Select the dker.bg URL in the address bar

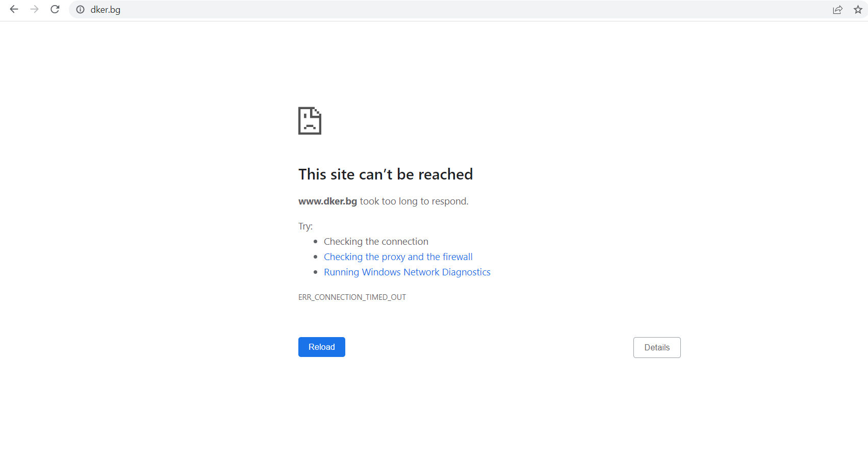point(106,10)
